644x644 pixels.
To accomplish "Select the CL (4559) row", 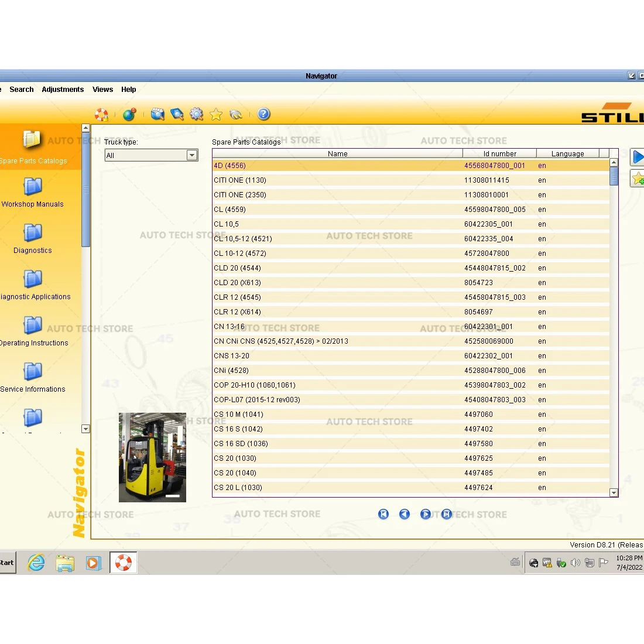I will [x=411, y=210].
